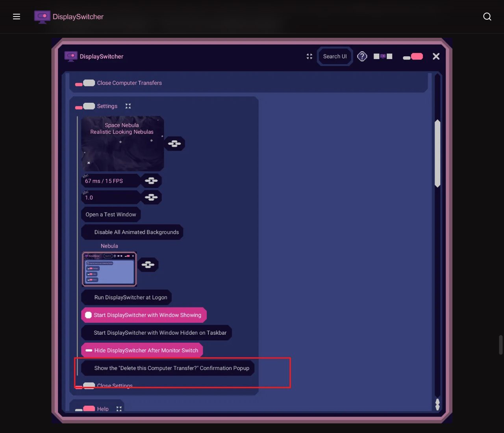Screen dimensions: 504x433
Task: Open the picker for 67 ms / 15 FPS
Action: 151,181
